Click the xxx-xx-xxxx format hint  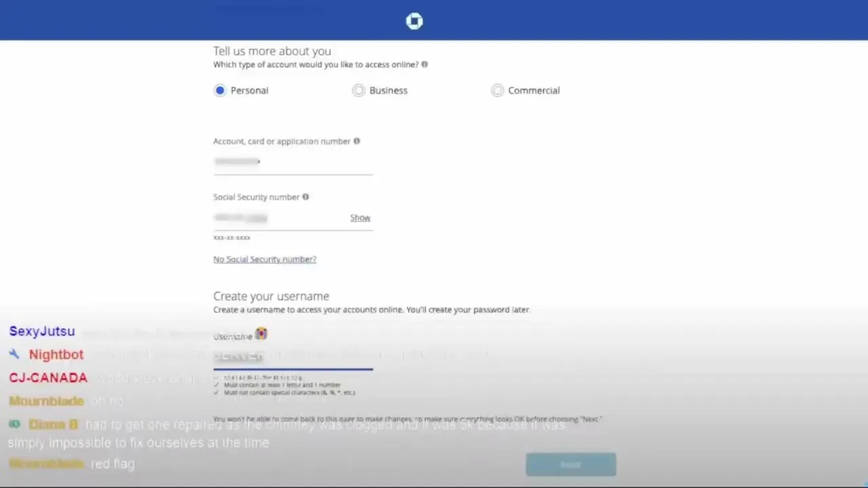point(232,238)
